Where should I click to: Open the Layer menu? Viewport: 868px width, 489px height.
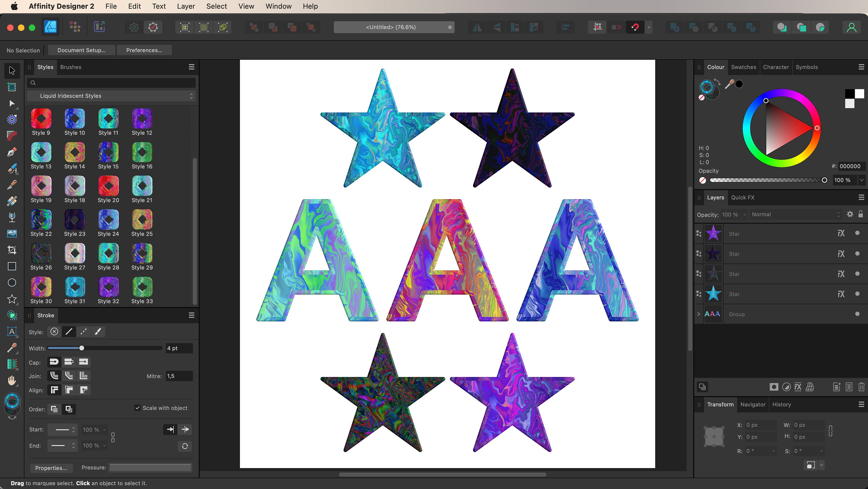tap(186, 6)
